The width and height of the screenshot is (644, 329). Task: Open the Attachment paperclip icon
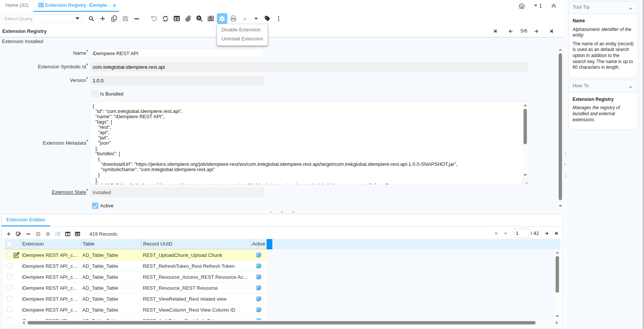click(188, 19)
